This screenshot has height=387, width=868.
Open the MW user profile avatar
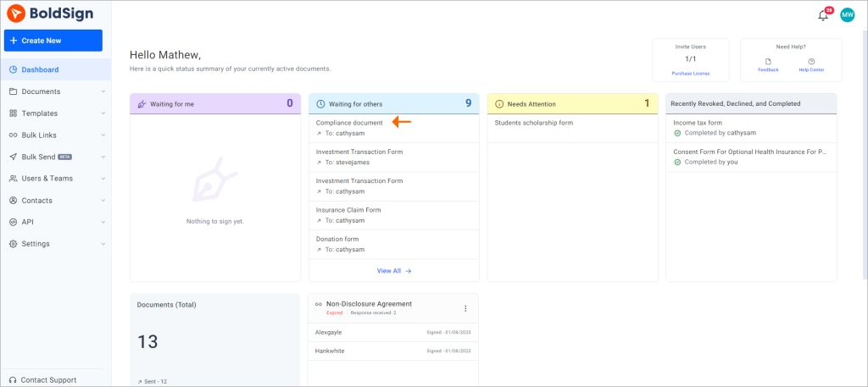tap(847, 14)
